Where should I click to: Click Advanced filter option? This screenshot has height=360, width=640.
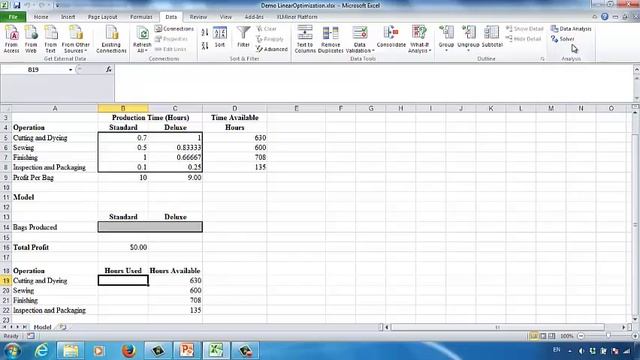tap(272, 49)
